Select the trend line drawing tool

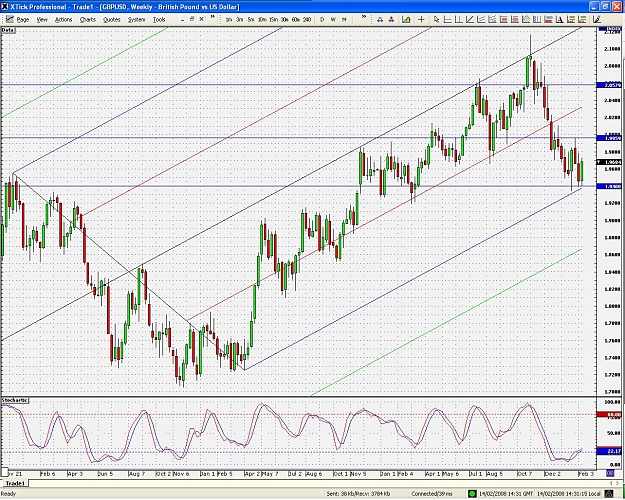click(470, 19)
